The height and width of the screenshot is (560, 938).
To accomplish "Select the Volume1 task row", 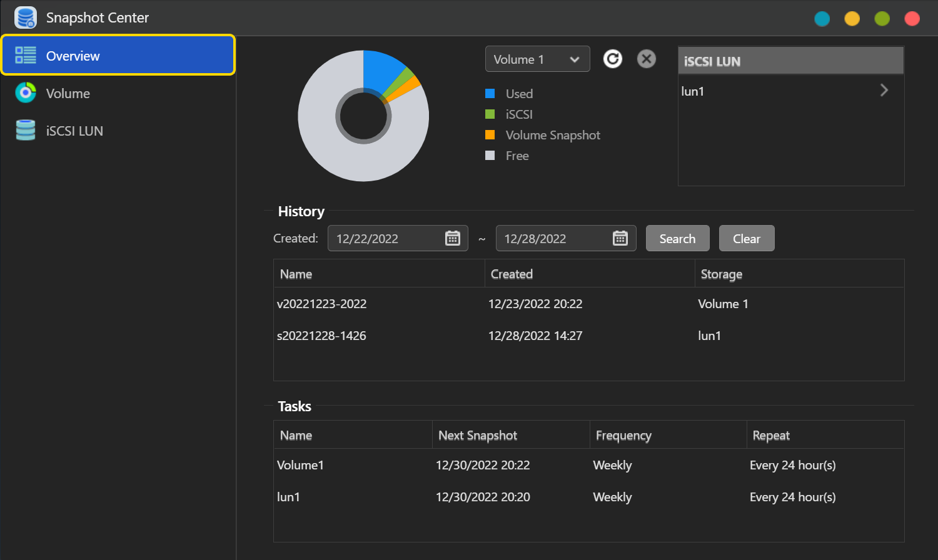I will coord(300,465).
